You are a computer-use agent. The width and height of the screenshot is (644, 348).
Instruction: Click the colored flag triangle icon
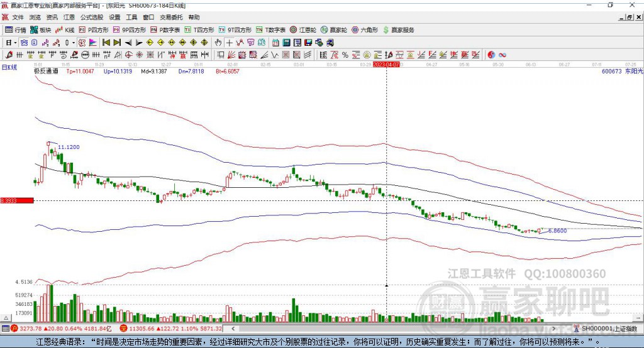(x=93, y=43)
